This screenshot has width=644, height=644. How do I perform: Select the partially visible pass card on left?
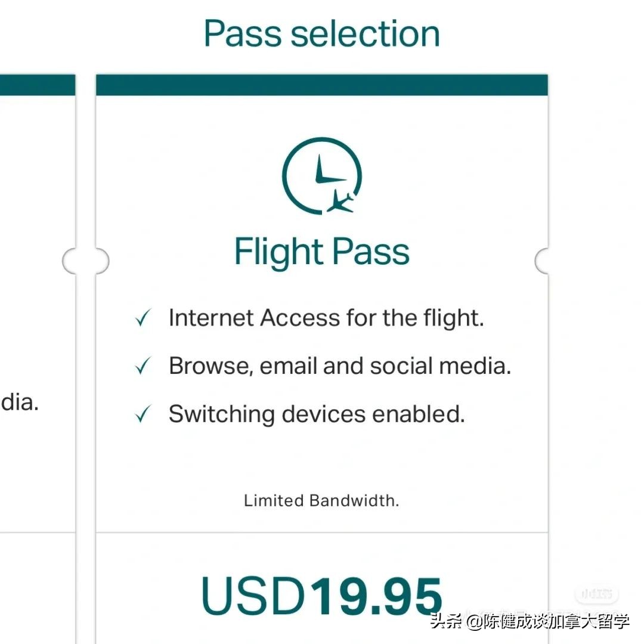37,298
